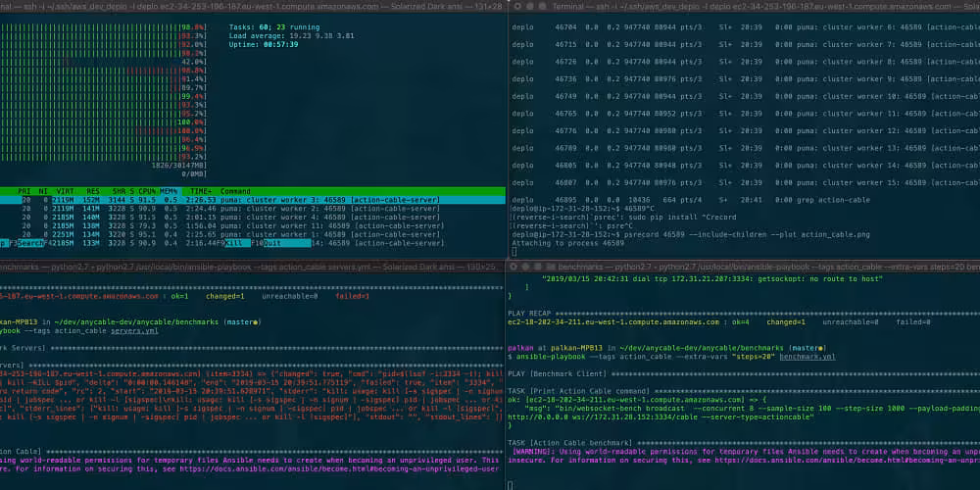
Task: Click ps row PID 46807 cluster worker 15
Action: point(746,182)
